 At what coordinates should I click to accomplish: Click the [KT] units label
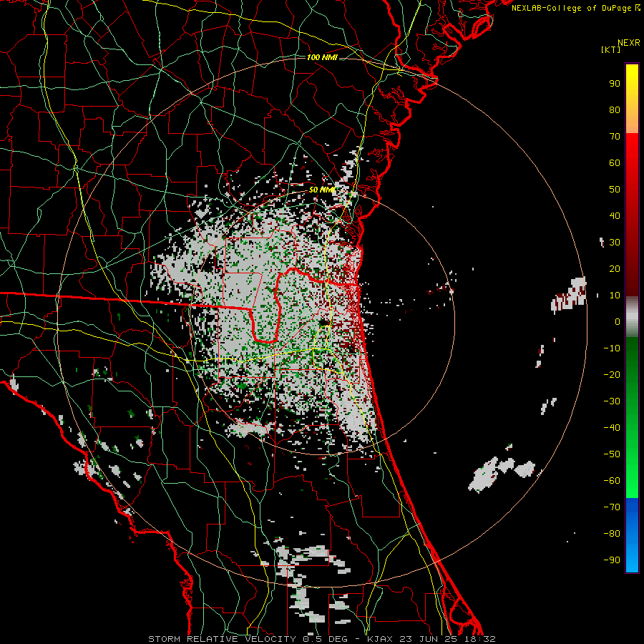(x=611, y=49)
